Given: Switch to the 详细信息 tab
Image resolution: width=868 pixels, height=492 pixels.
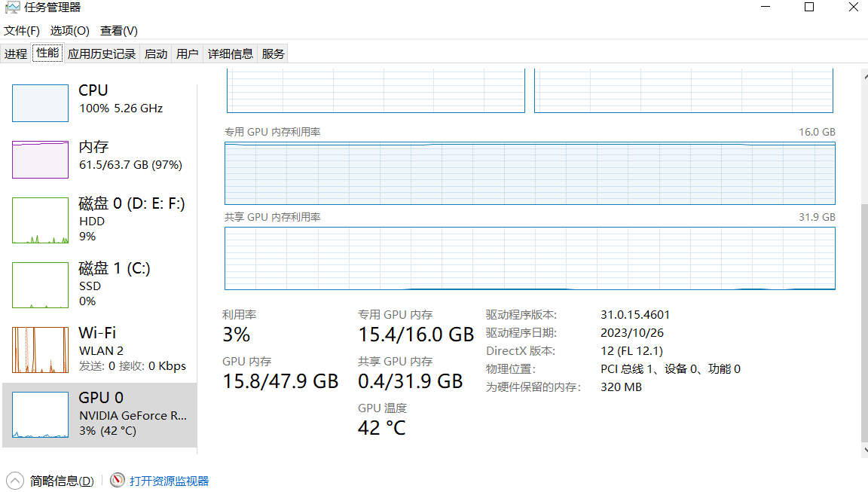Looking at the screenshot, I should [x=231, y=53].
